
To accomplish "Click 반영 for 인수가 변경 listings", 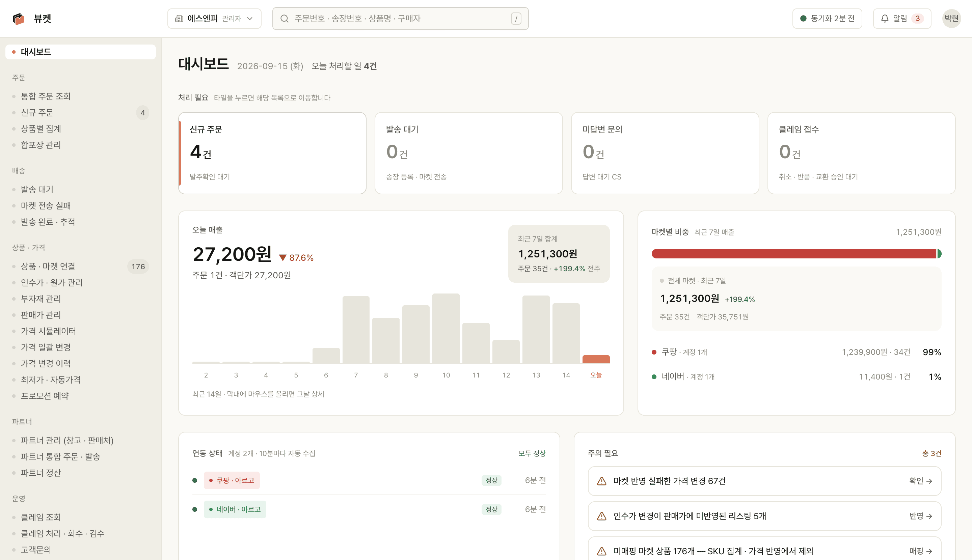I will 920,516.
